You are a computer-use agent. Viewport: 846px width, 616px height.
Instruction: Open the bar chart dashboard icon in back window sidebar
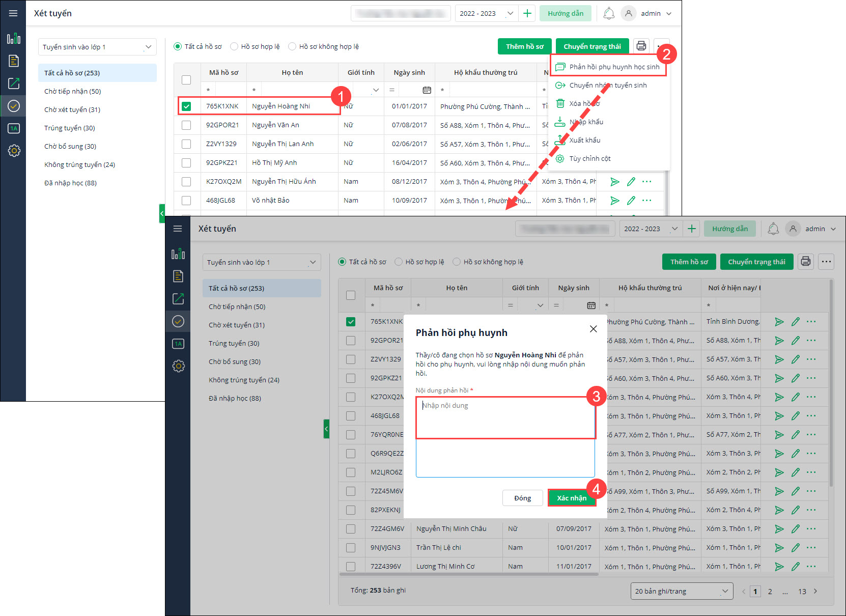pos(14,39)
